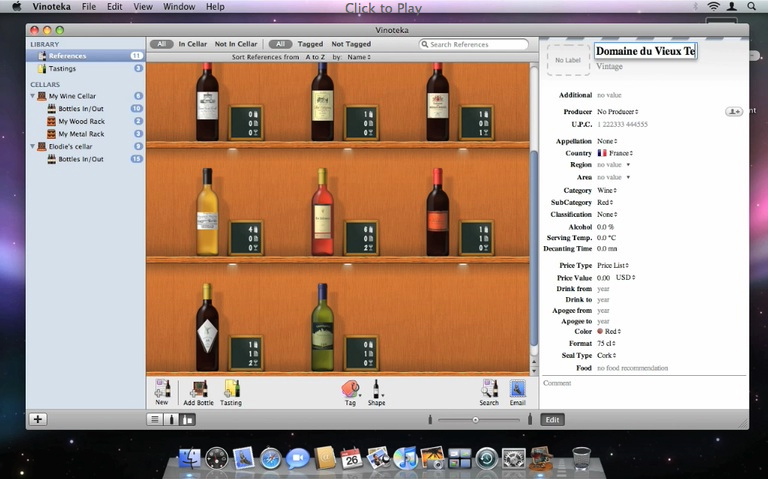The width and height of the screenshot is (769, 479).
Task: Open the File menu
Action: 89,6
